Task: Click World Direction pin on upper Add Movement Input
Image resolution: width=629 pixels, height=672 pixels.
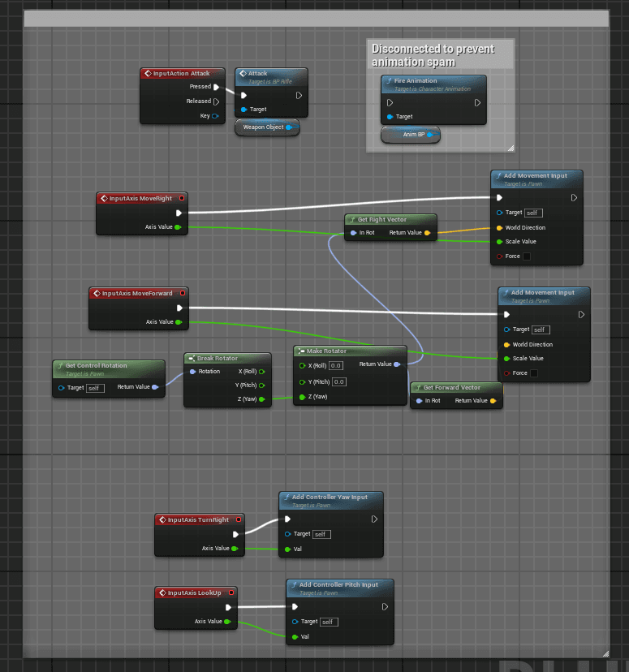Action: [x=499, y=228]
